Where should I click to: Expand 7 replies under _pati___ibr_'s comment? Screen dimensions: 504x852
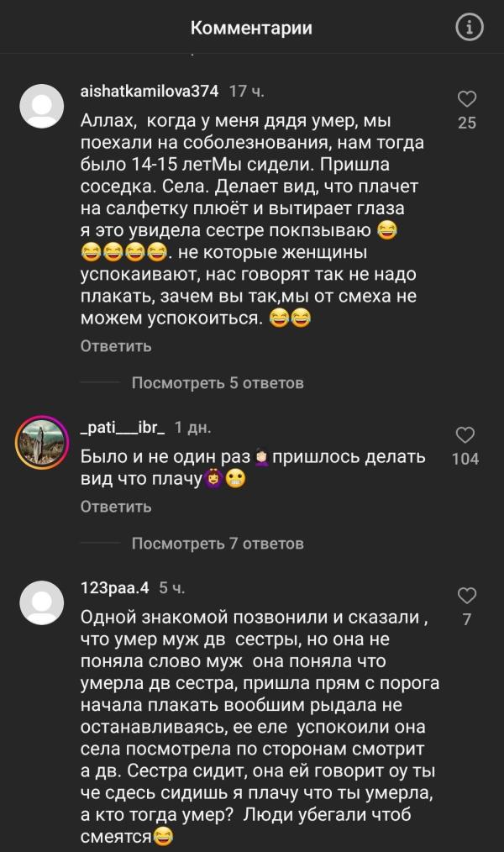(x=217, y=544)
